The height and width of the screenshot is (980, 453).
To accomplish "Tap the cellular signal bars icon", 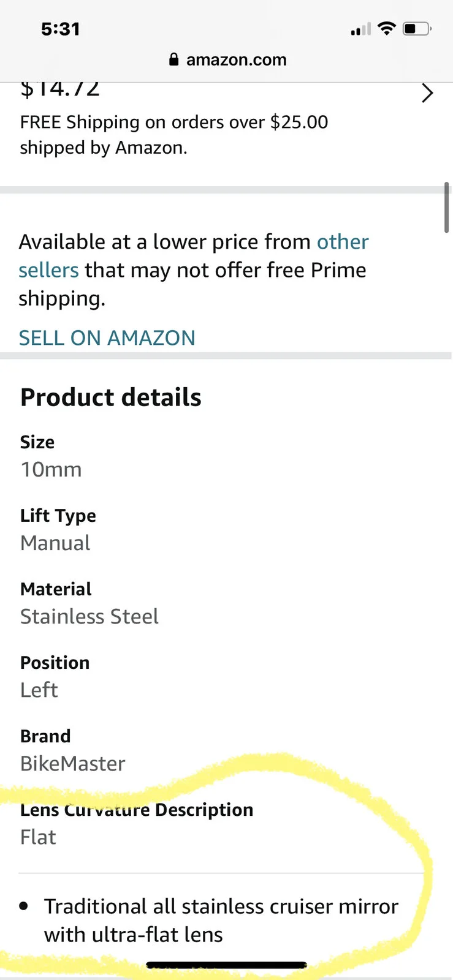I will (360, 29).
